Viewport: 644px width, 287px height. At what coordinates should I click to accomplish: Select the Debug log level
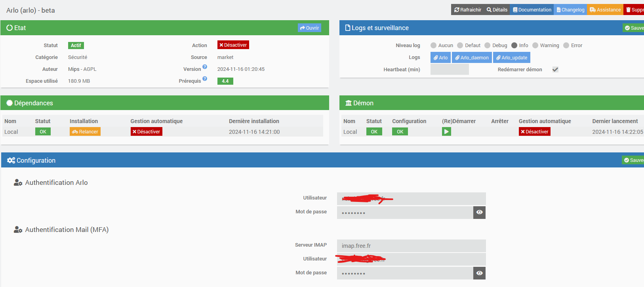488,46
